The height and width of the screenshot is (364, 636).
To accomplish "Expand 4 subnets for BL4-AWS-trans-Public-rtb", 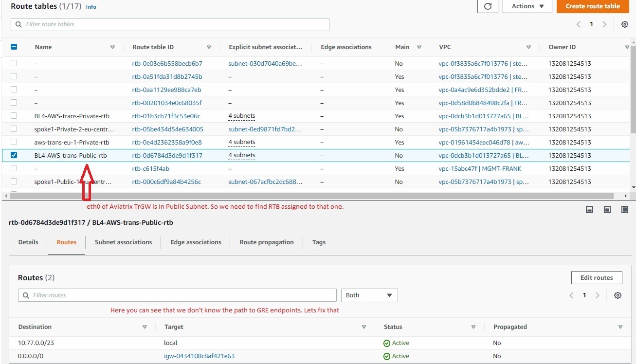I will pyautogui.click(x=242, y=155).
